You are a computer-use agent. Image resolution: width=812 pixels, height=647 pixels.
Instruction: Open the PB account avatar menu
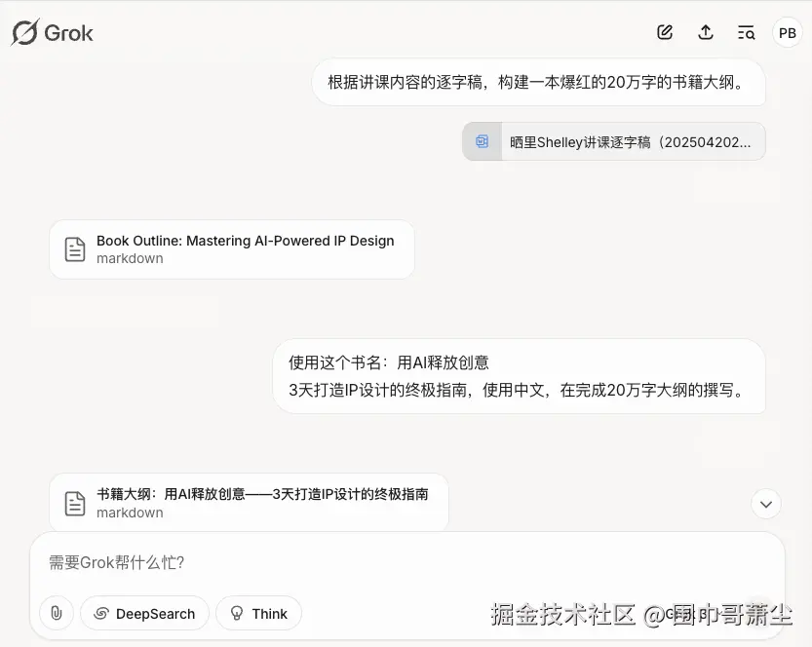tap(788, 32)
